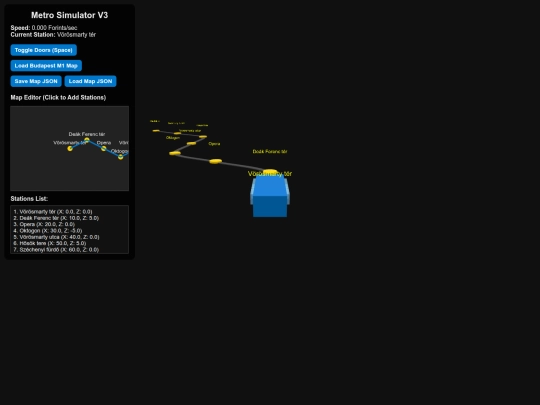Click the Vörösmarty tér label in 3D view
The width and height of the screenshot is (540, 405).
pos(270,174)
